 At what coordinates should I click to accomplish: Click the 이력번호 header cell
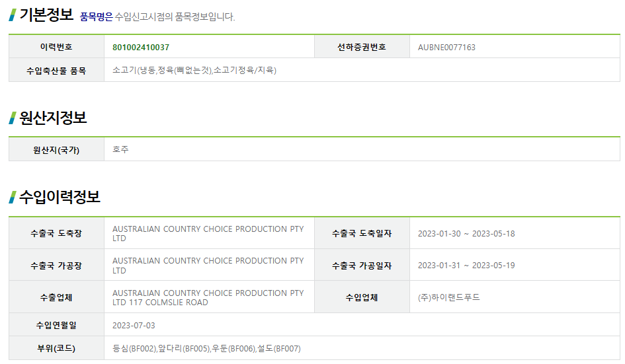point(56,47)
